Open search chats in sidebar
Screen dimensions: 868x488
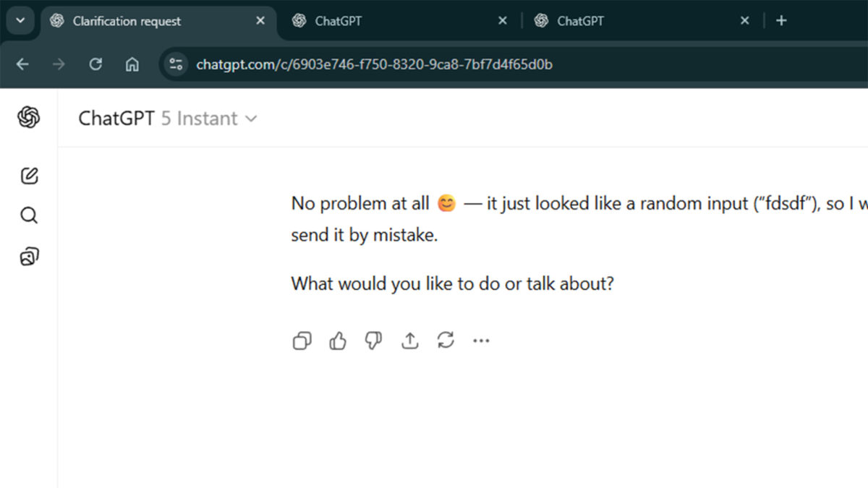click(x=29, y=215)
